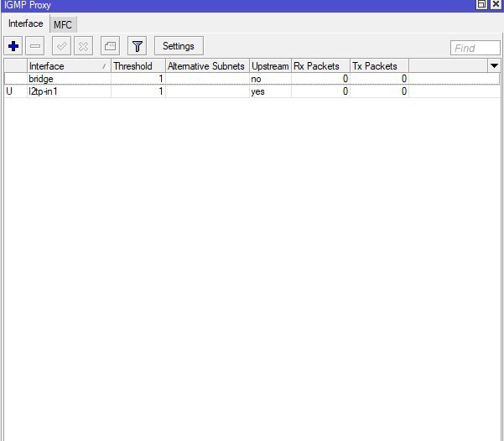
Task: Click bridge Rx Packets value
Action: (346, 79)
